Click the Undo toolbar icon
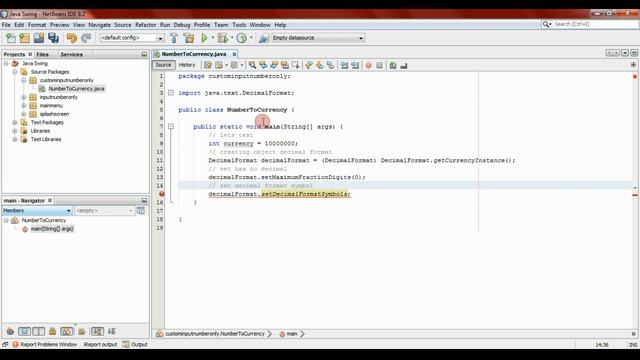The height and width of the screenshot is (360, 640). pos(71,38)
